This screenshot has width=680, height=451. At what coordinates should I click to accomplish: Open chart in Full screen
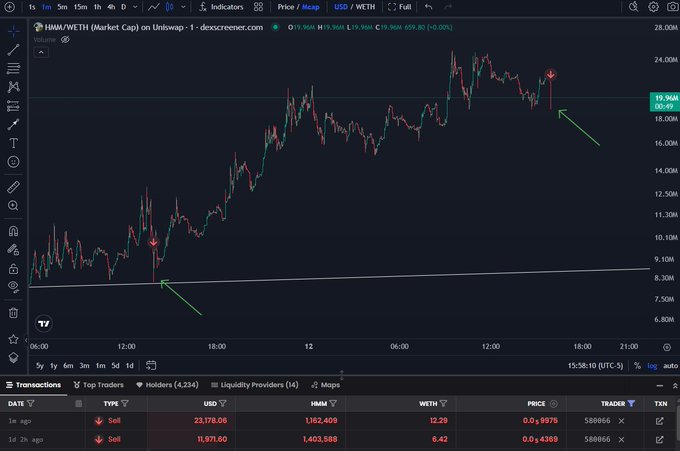[x=399, y=7]
